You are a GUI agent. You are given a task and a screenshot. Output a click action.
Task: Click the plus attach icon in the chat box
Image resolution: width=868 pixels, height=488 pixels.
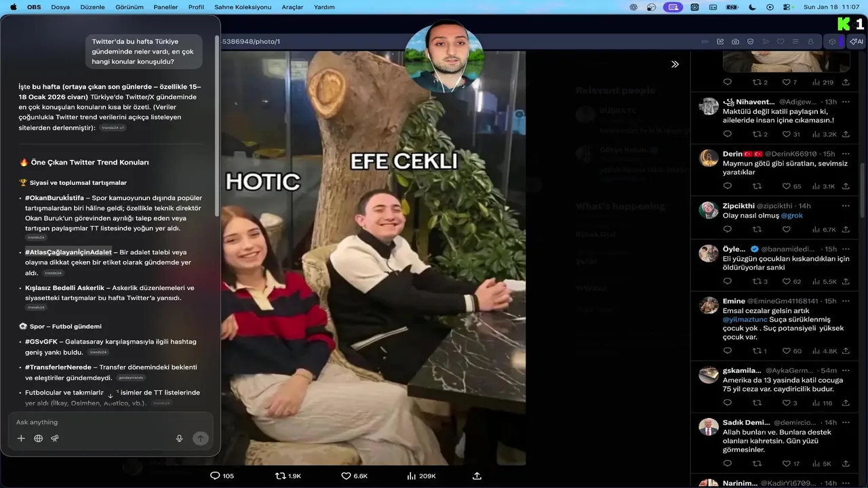21,439
